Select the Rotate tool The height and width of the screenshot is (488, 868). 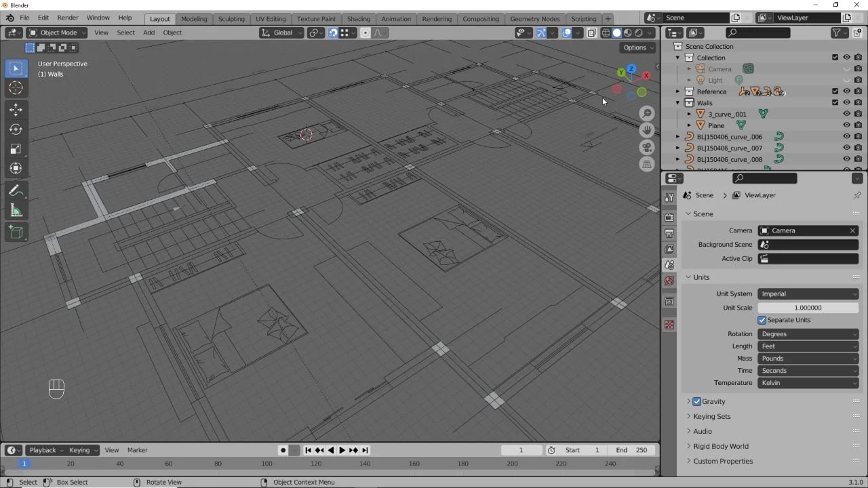point(16,129)
